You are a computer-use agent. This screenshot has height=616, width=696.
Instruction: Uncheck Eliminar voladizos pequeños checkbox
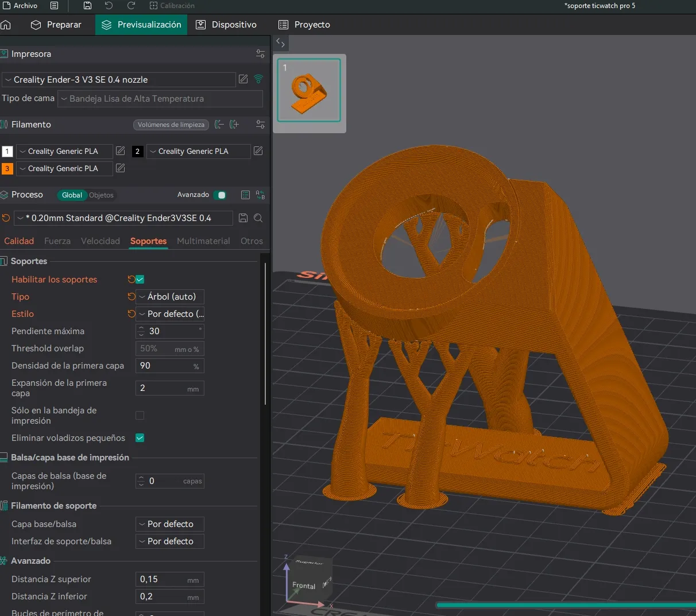(x=140, y=438)
